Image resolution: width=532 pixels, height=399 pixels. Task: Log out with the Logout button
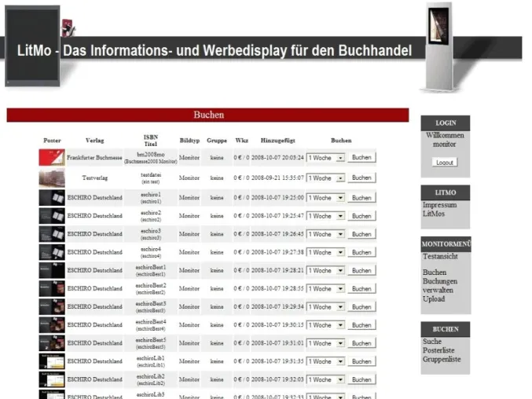pyautogui.click(x=445, y=163)
